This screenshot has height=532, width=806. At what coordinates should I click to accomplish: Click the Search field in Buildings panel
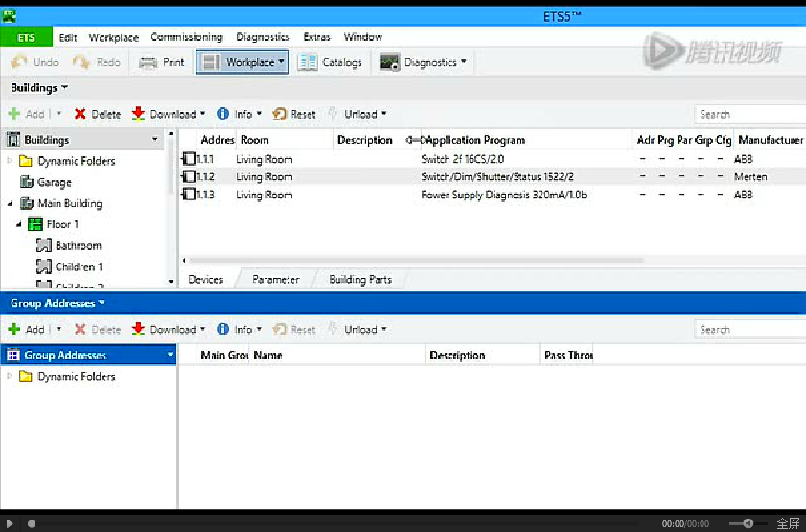[749, 114]
